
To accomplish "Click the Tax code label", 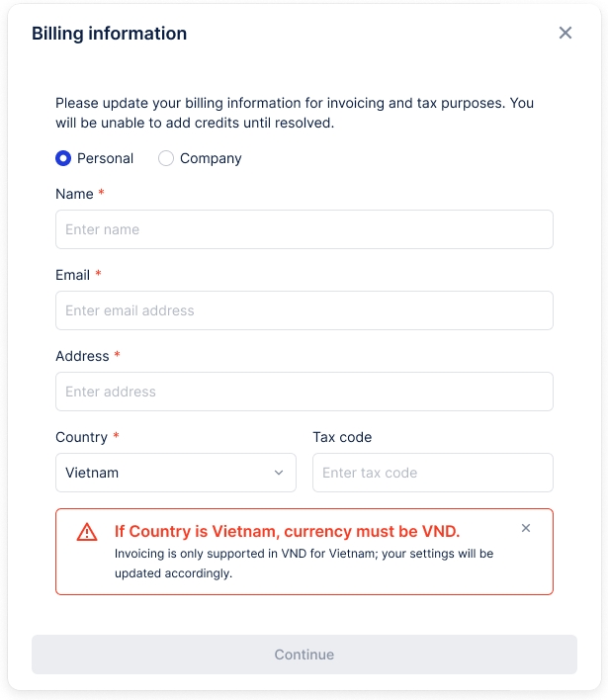I will (342, 437).
